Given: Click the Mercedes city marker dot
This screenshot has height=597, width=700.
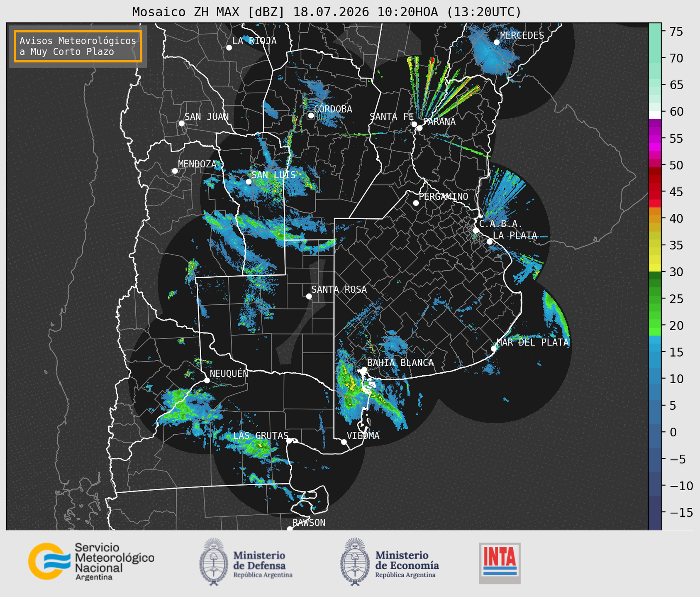Looking at the screenshot, I should click(x=497, y=42).
